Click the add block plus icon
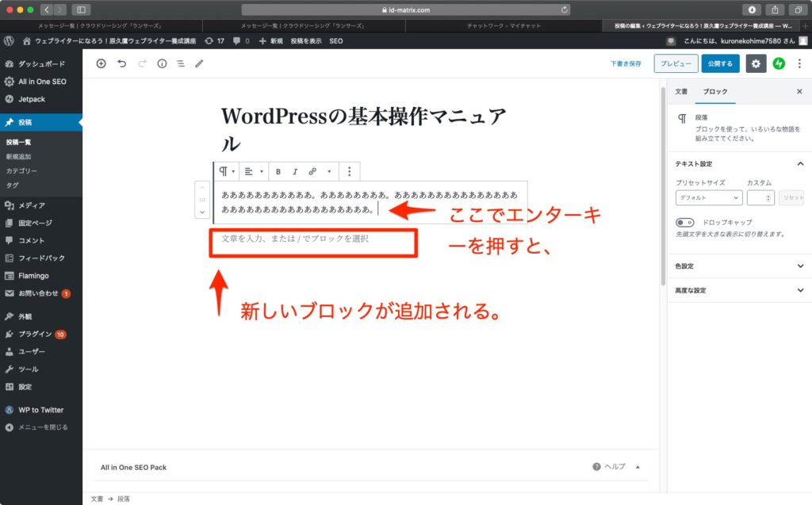812x505 pixels. tap(101, 63)
